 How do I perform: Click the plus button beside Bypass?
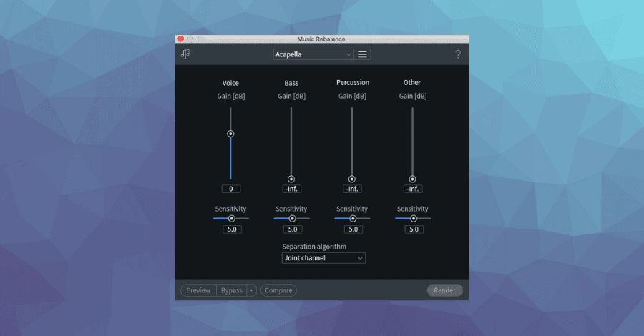[251, 290]
